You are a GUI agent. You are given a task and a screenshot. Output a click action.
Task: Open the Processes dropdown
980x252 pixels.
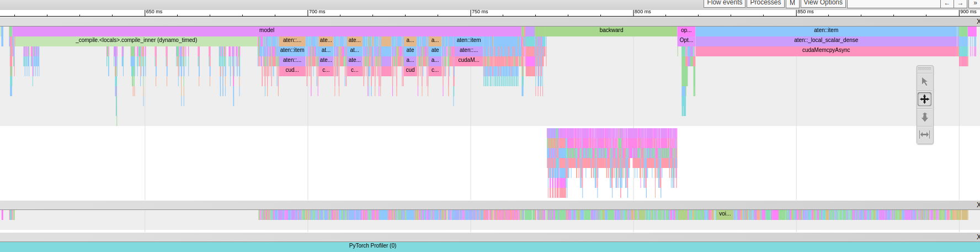tap(765, 3)
